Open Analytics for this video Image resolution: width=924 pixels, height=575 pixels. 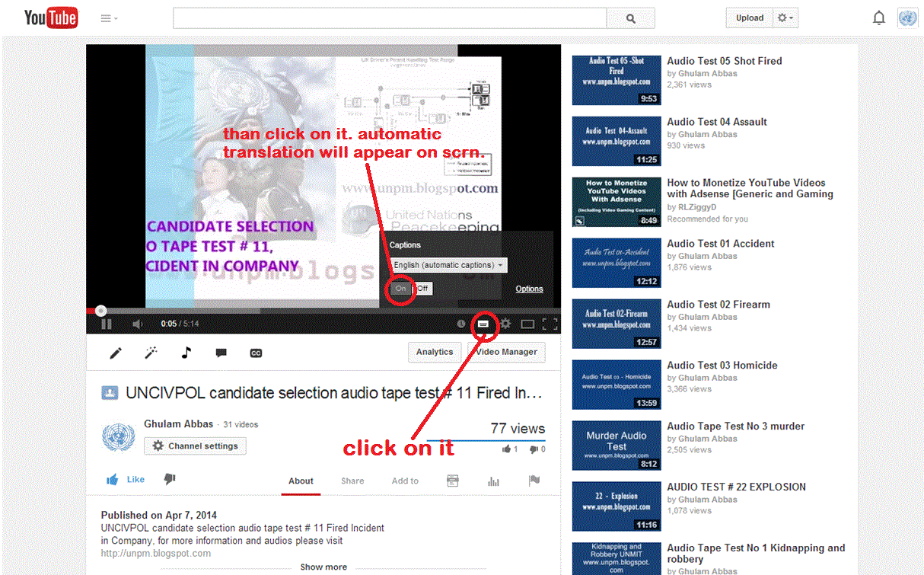(x=435, y=352)
